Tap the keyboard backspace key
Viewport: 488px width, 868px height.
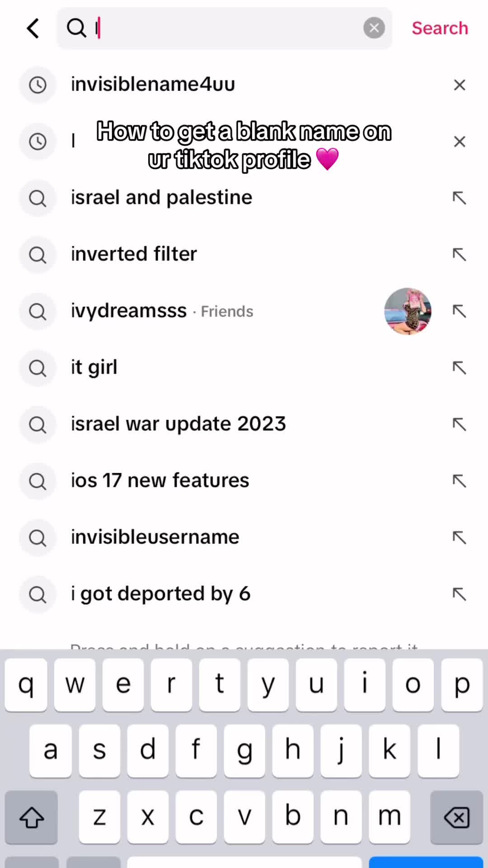[457, 817]
